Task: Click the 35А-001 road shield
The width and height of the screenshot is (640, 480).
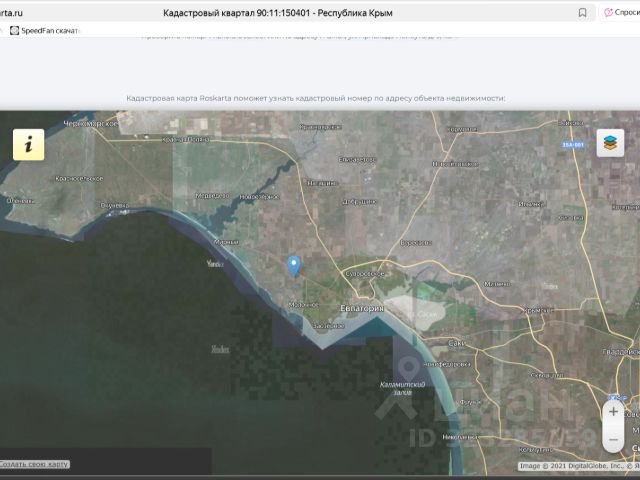Action: pos(573,145)
